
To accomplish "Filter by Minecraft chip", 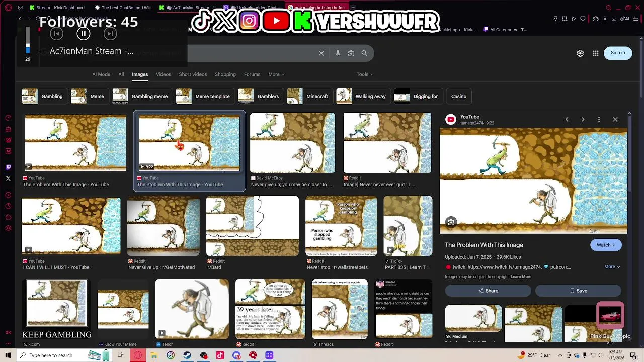I will click(x=309, y=96).
